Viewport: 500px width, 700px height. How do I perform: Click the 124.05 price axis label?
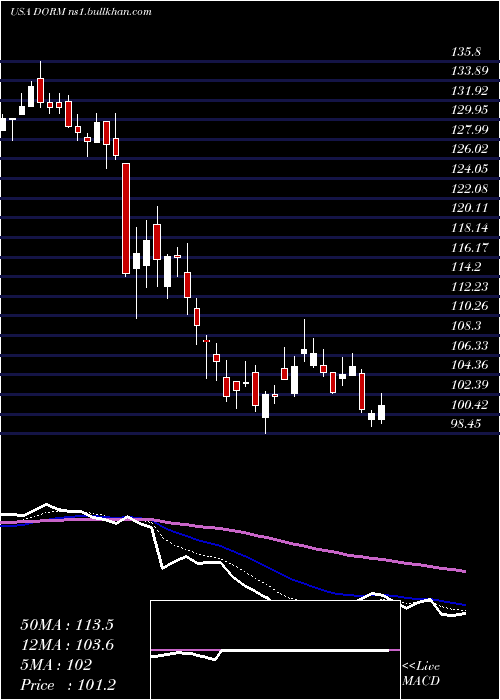coord(470,169)
